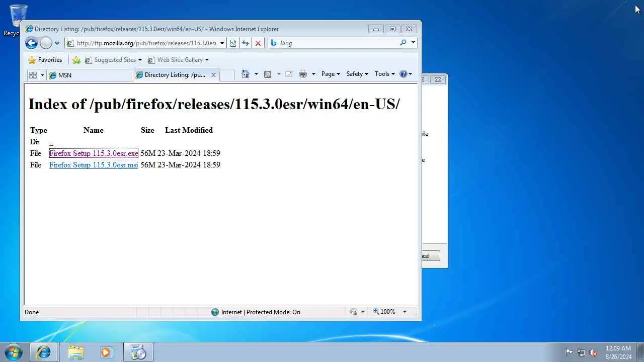Click the RSS Feeds icon

point(268,74)
